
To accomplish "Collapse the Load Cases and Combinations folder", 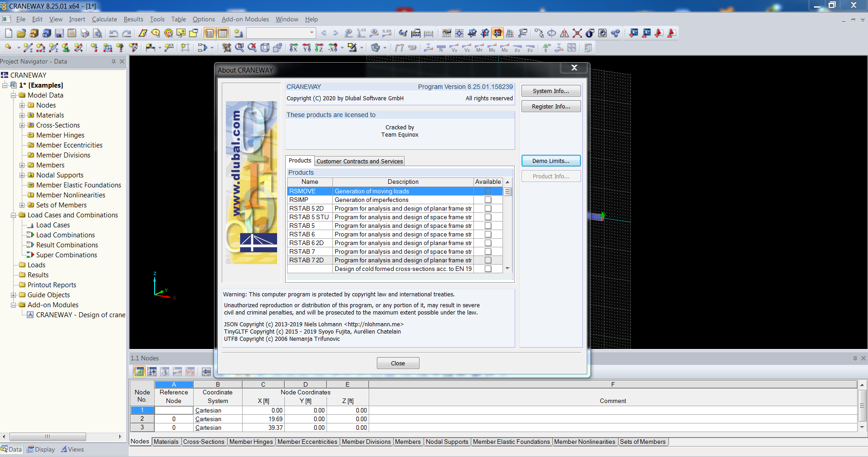I will click(x=13, y=215).
